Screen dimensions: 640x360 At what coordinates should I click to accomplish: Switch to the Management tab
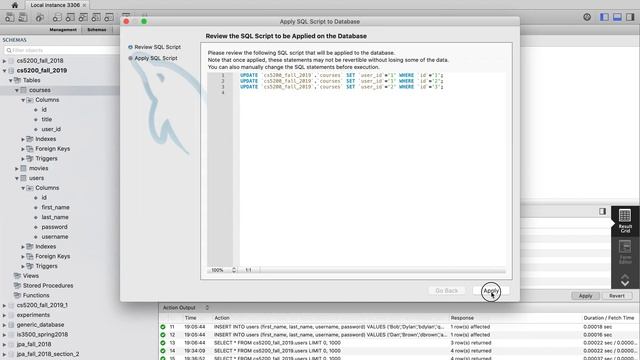coord(63,30)
